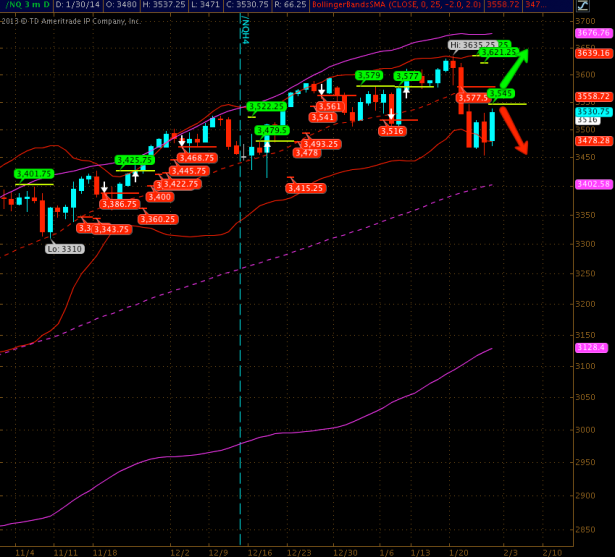Select the Hi: 3635.25 price bubble

click(472, 45)
